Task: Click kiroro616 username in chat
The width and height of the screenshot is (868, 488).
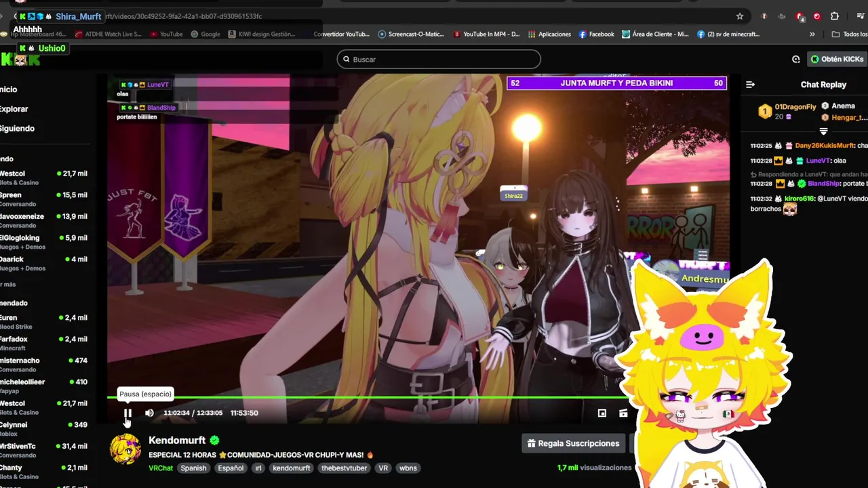Action: [x=799, y=199]
